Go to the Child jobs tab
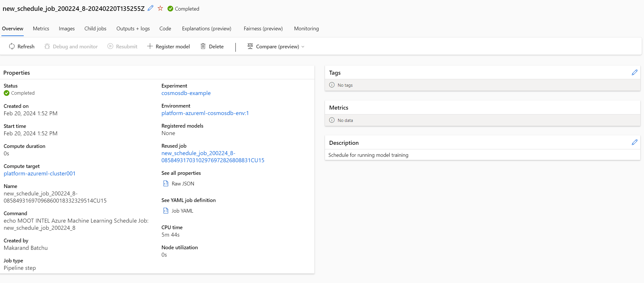 95,29
